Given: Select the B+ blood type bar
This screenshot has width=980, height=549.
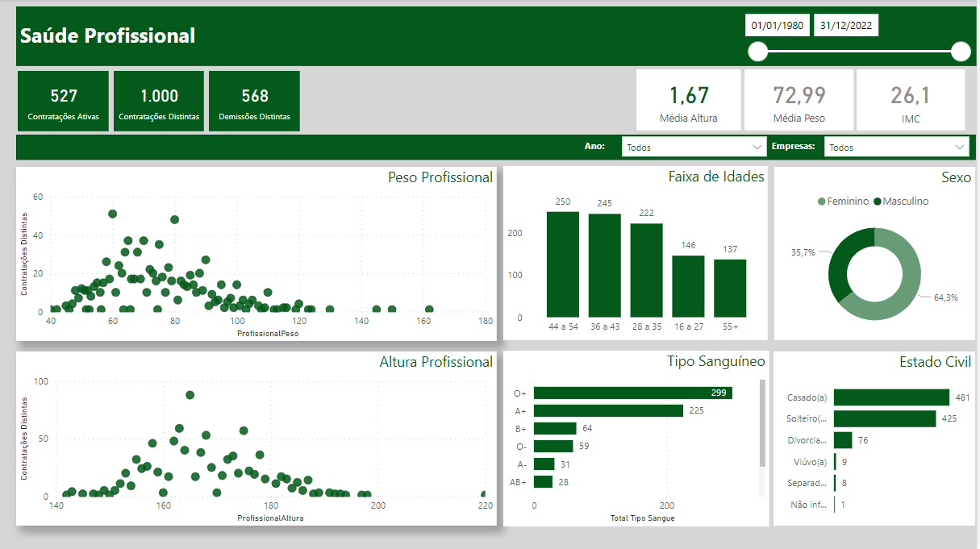Looking at the screenshot, I should tap(555, 428).
